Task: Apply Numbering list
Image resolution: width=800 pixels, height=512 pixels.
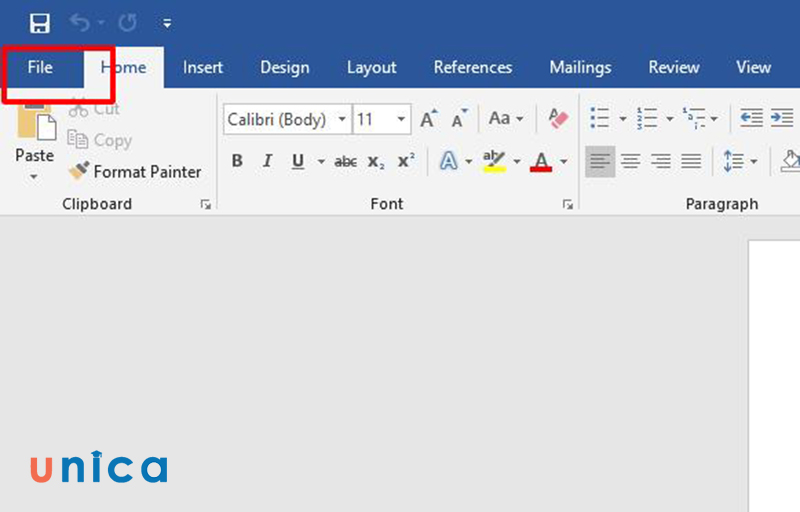Action: pyautogui.click(x=646, y=118)
